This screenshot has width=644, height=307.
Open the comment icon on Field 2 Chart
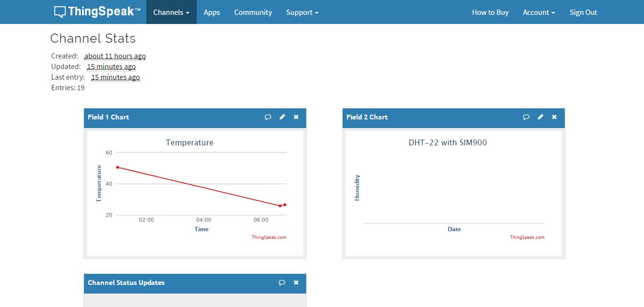(526, 117)
